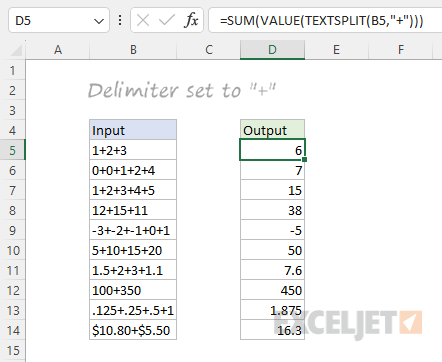
Task: Select output cell showing 50
Action: click(272, 250)
